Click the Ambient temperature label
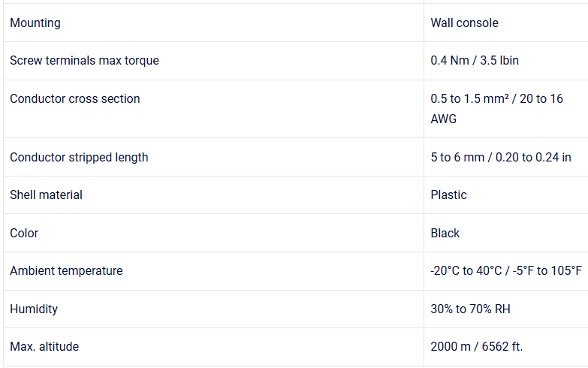This screenshot has width=588, height=368. point(66,270)
